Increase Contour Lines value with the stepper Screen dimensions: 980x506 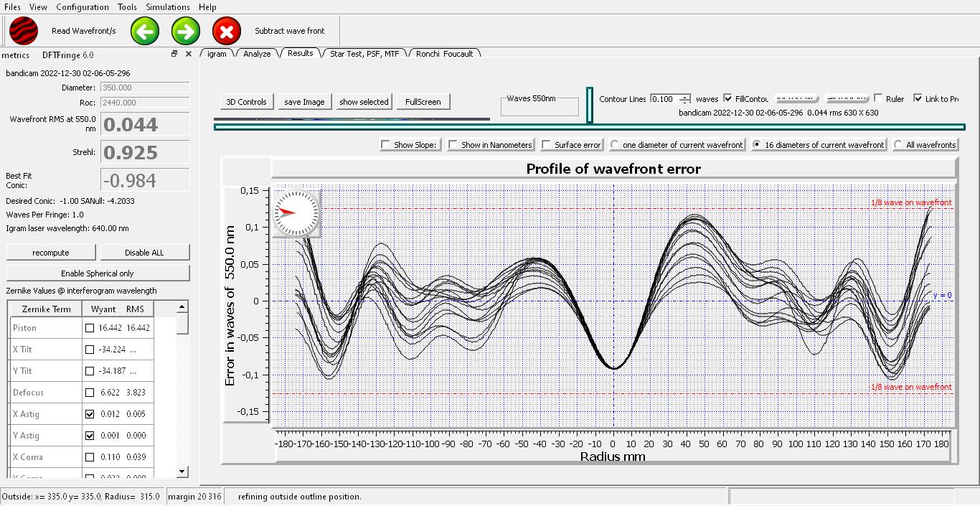click(685, 96)
